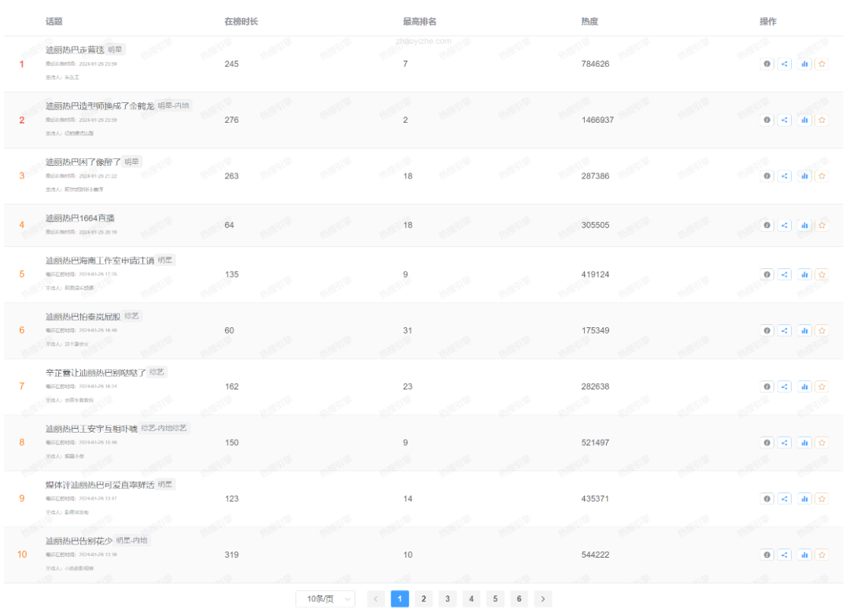Favorite the 迪丽热巴1664直播 topic with the star
This screenshot has height=616, width=850.
[x=822, y=225]
